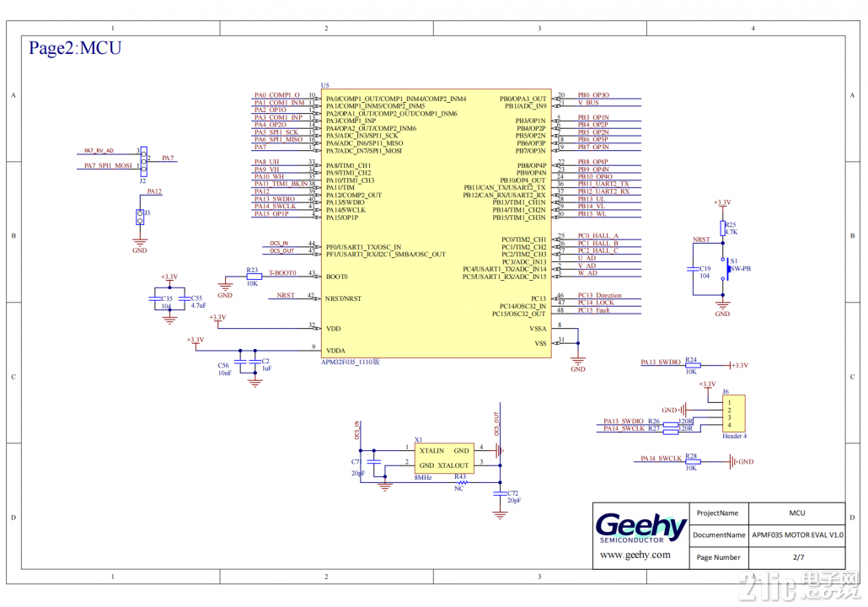Click the PC15_Fault net label
This screenshot has height=607, width=868.
point(593,310)
